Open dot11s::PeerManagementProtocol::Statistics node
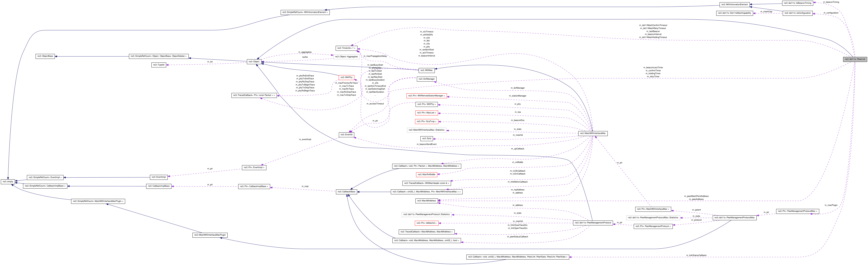868x265 pixels. [x=426, y=214]
